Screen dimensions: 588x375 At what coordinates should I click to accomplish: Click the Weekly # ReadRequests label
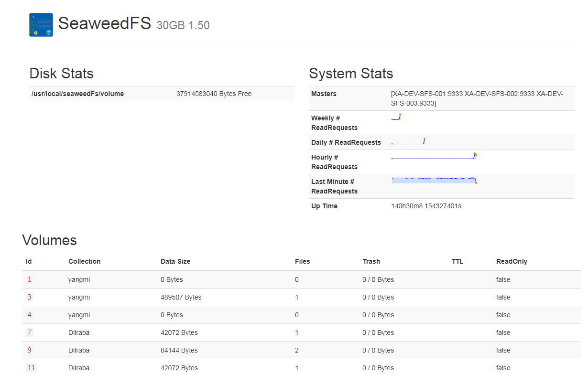334,123
